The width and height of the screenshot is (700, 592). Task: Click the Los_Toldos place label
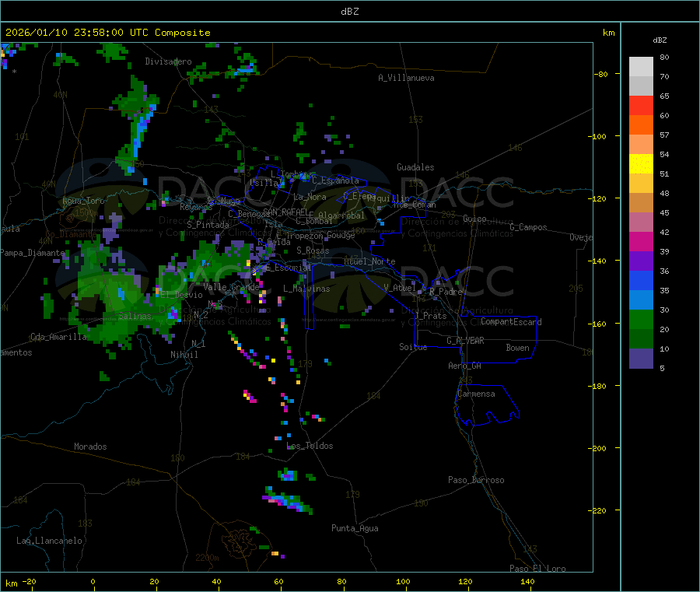(x=310, y=446)
